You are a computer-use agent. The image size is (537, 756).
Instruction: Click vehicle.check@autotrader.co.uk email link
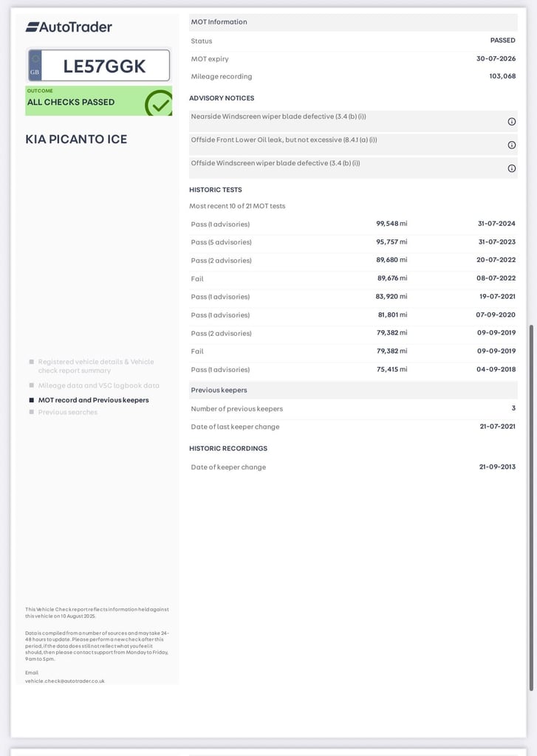click(x=65, y=681)
